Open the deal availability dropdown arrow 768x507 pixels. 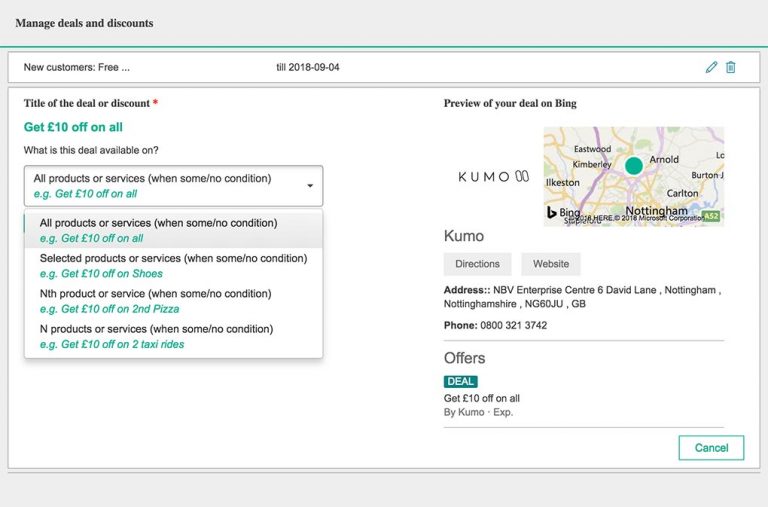click(x=310, y=186)
